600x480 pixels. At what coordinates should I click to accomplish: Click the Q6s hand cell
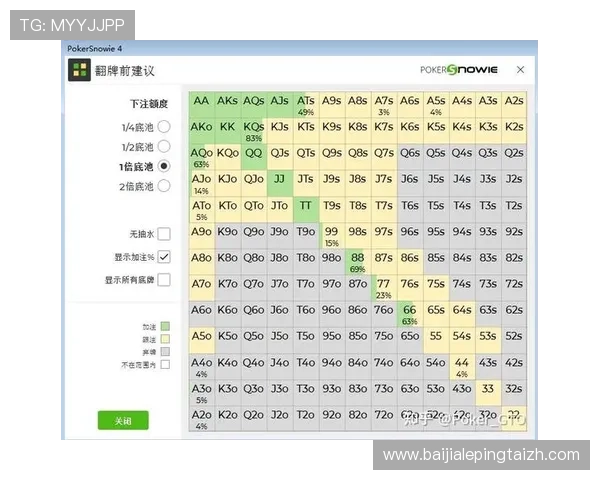click(x=410, y=157)
